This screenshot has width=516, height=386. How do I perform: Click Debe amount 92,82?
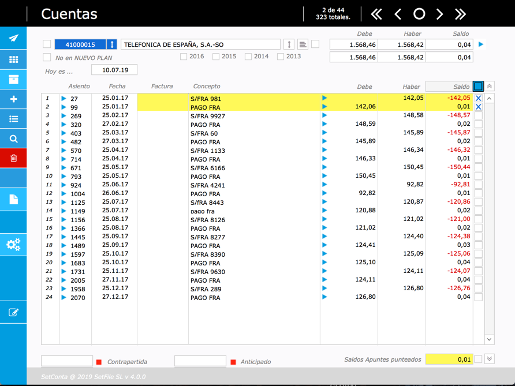367,193
